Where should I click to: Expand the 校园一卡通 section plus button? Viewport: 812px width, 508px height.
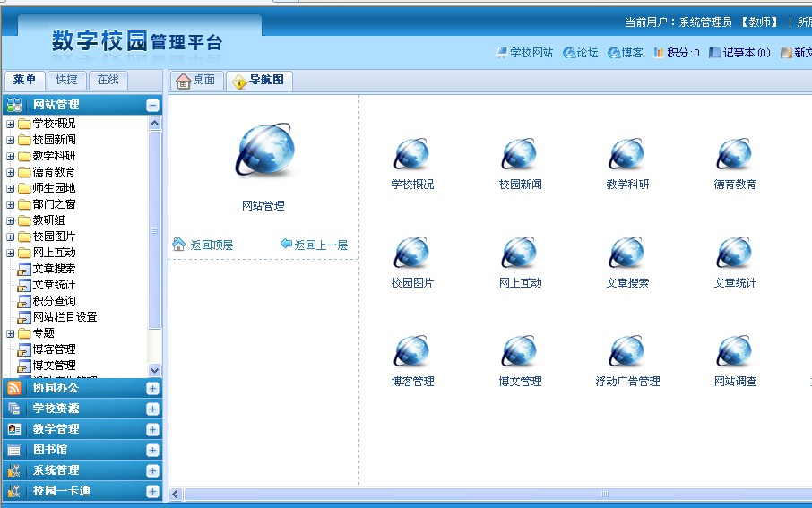152,491
